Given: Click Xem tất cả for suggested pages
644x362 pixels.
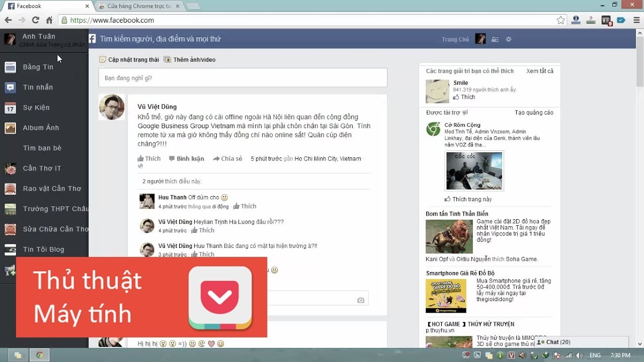Looking at the screenshot, I should pyautogui.click(x=540, y=71).
